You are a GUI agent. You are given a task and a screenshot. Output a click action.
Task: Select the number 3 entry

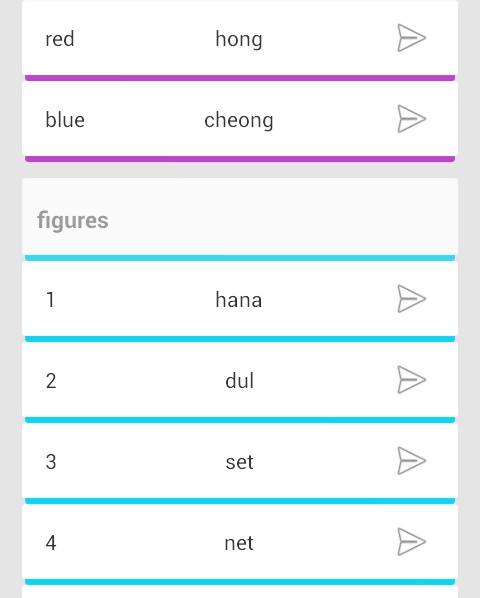51,462
